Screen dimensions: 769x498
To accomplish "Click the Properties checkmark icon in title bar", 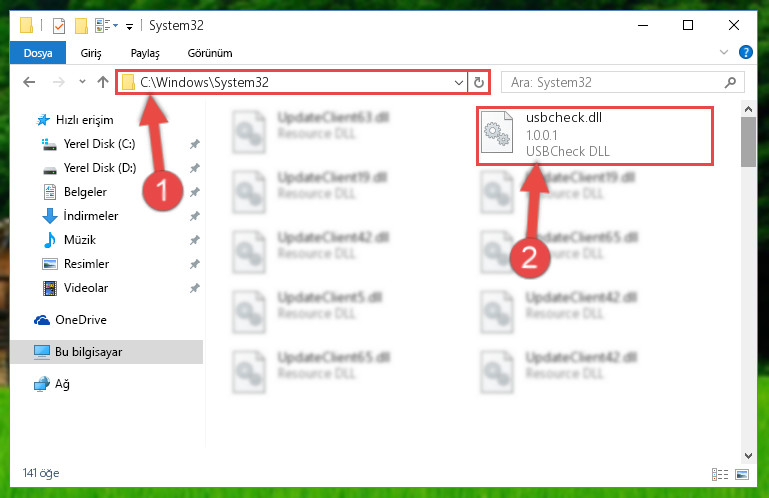I will pyautogui.click(x=58, y=26).
